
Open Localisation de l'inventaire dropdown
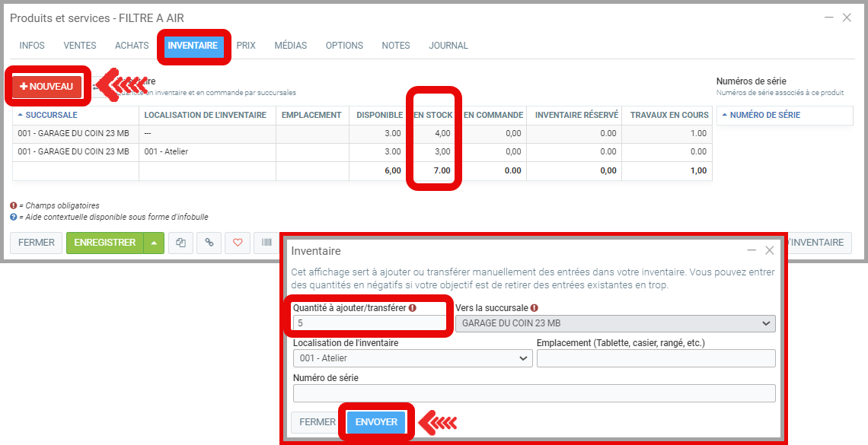click(x=412, y=358)
